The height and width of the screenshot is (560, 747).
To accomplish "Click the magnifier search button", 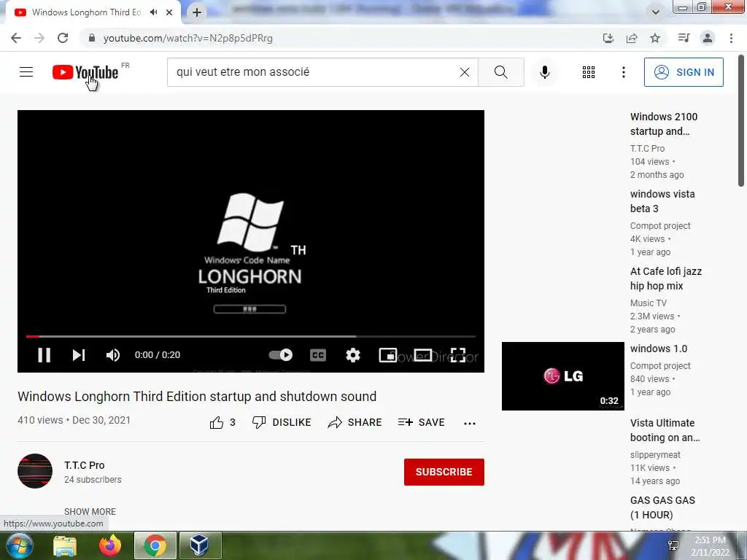I will (500, 72).
